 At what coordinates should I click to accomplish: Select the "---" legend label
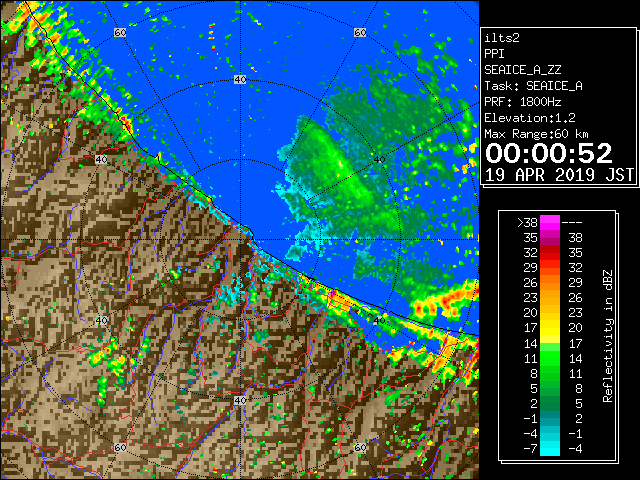tap(572, 223)
